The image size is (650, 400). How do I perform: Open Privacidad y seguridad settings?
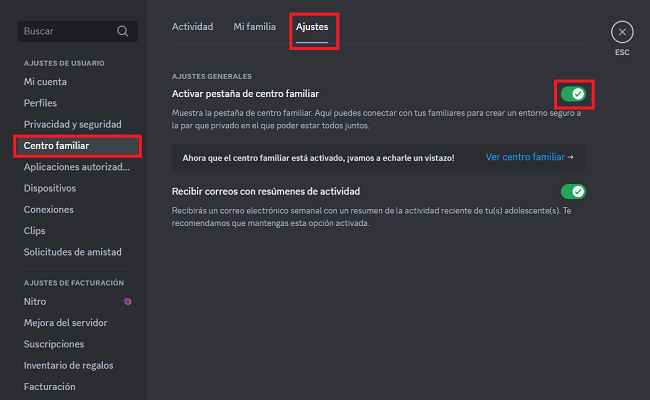point(73,124)
